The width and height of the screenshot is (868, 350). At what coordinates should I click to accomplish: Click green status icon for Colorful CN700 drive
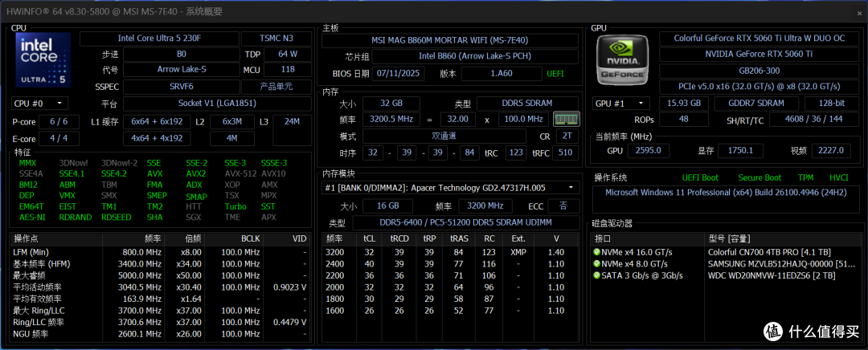pos(596,252)
